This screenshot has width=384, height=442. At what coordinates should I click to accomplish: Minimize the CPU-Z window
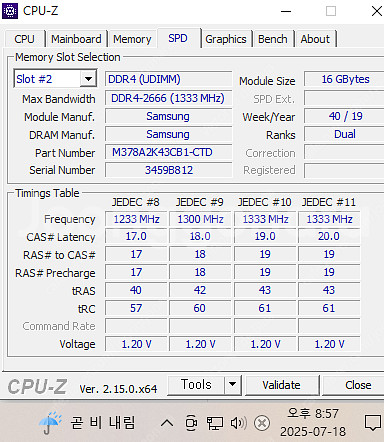click(x=286, y=12)
